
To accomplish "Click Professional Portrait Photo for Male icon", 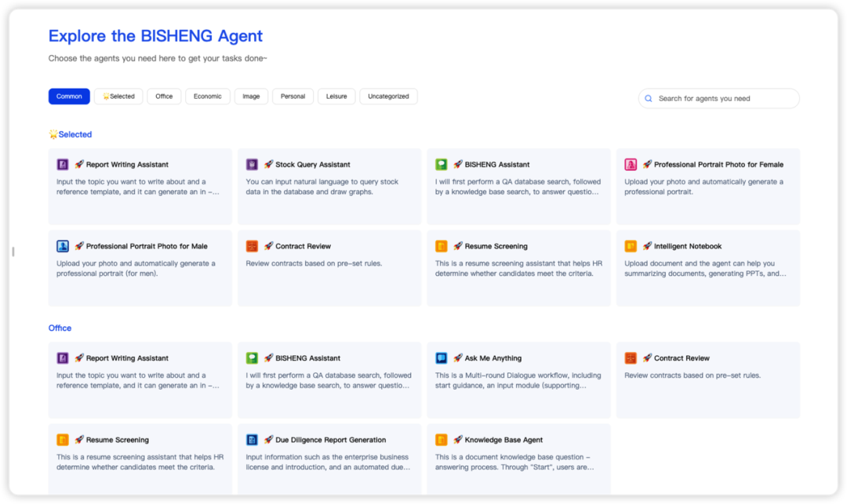I will tap(63, 246).
